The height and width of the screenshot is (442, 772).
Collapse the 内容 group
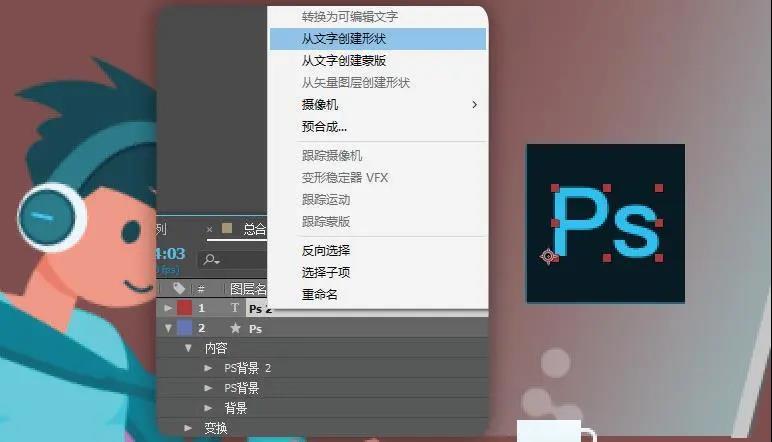tap(188, 348)
